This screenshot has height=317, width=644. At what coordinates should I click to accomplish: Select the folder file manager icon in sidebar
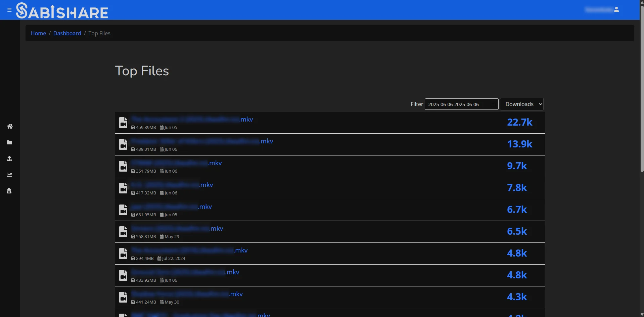tap(9, 142)
